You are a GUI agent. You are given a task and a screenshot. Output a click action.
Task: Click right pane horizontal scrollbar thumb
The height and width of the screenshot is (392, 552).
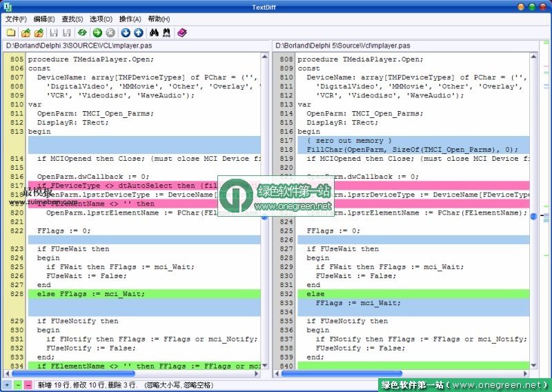coord(342,373)
